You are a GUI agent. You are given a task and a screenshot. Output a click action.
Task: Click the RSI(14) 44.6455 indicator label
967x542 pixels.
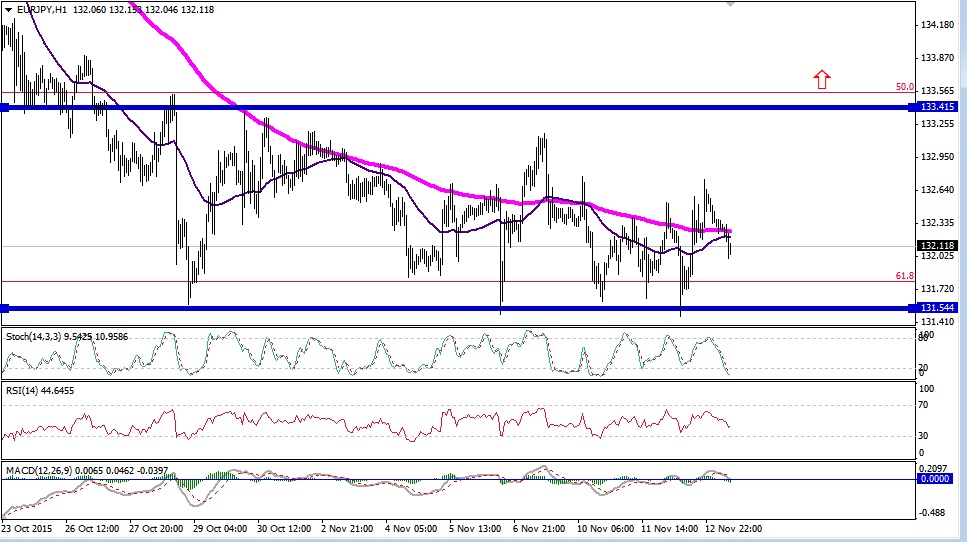click(x=40, y=391)
